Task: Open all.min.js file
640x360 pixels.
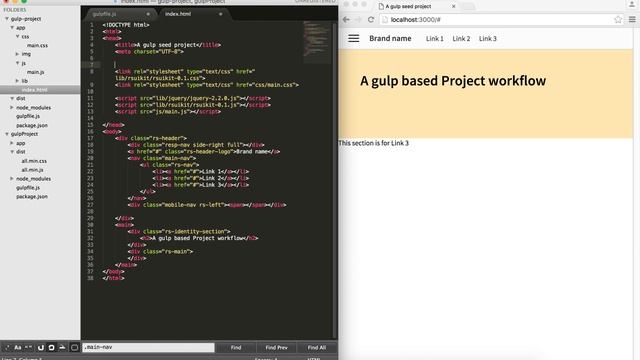Action: [x=33, y=170]
